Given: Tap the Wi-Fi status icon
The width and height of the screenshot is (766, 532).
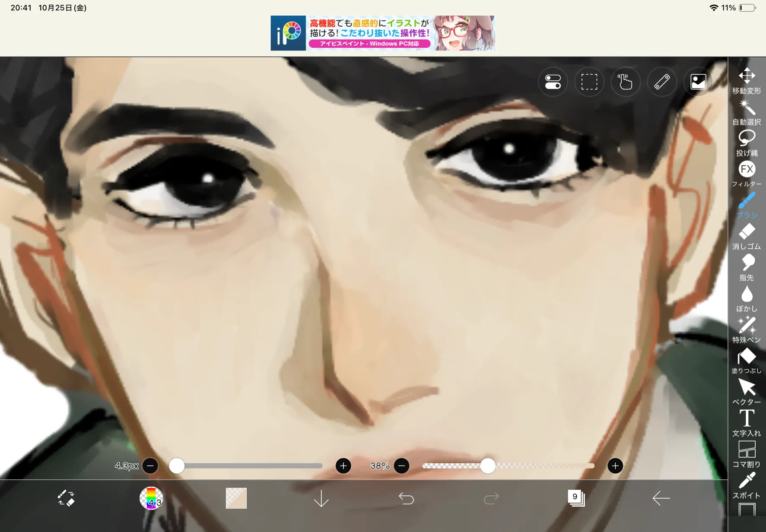Looking at the screenshot, I should [714, 8].
